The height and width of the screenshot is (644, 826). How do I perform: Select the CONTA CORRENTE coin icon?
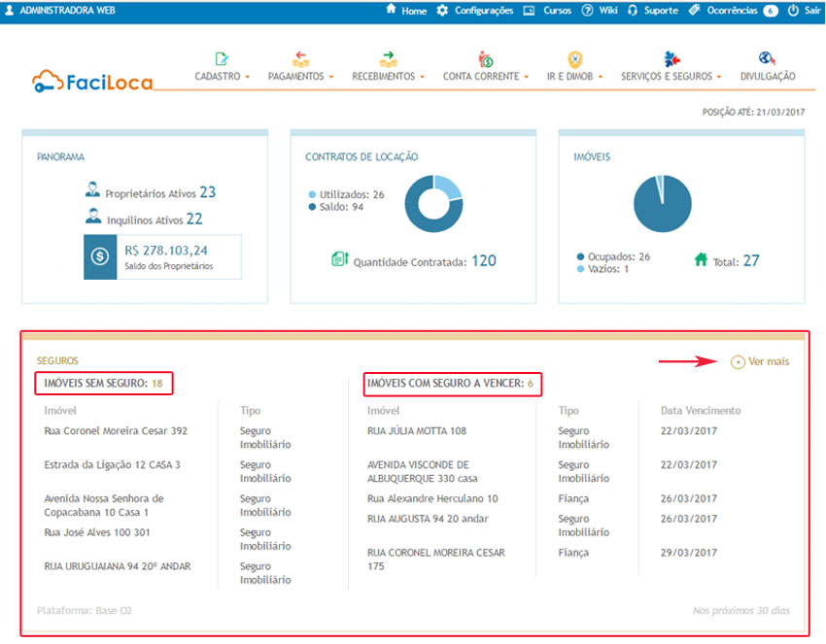click(x=484, y=57)
